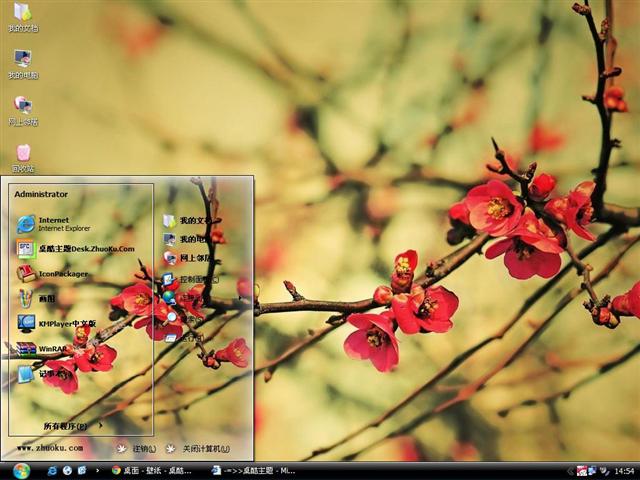Viewport: 640px width, 480px height.
Task: Expand 所有程序 all programs list
Action: pyautogui.click(x=73, y=426)
